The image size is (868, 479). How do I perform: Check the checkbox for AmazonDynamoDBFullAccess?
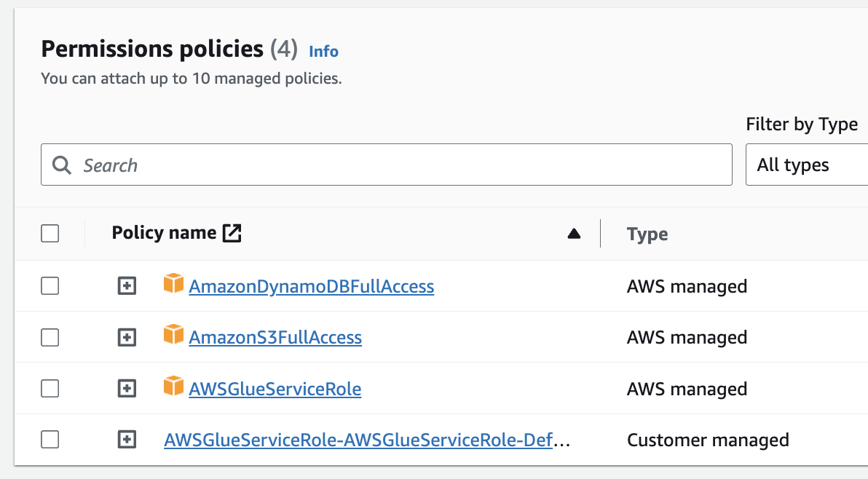click(50, 285)
